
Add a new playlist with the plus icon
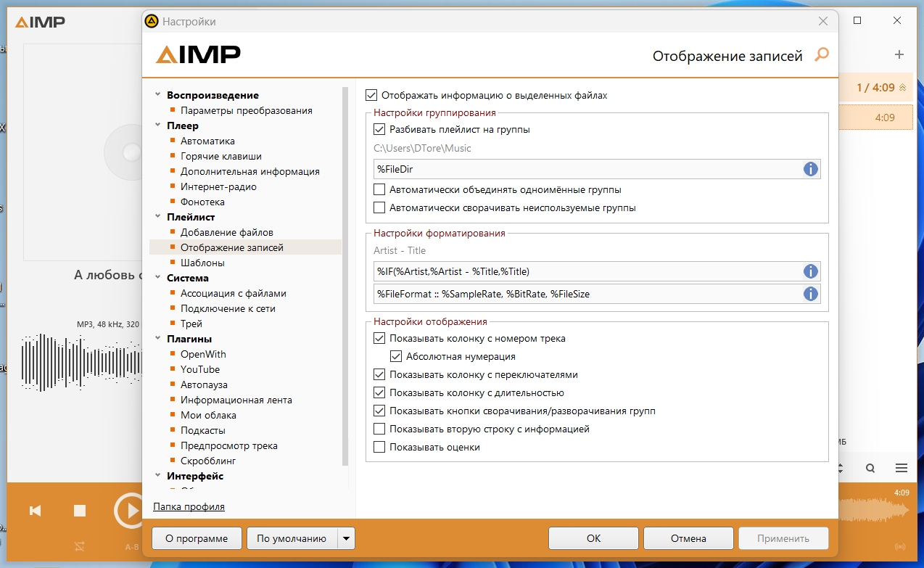point(899,54)
